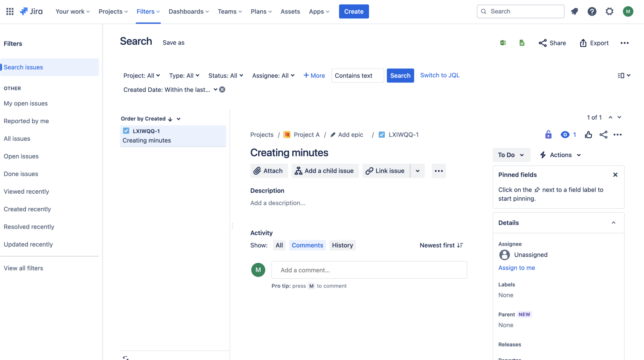
Task: Open the Dashboards menu
Action: pyautogui.click(x=189, y=11)
